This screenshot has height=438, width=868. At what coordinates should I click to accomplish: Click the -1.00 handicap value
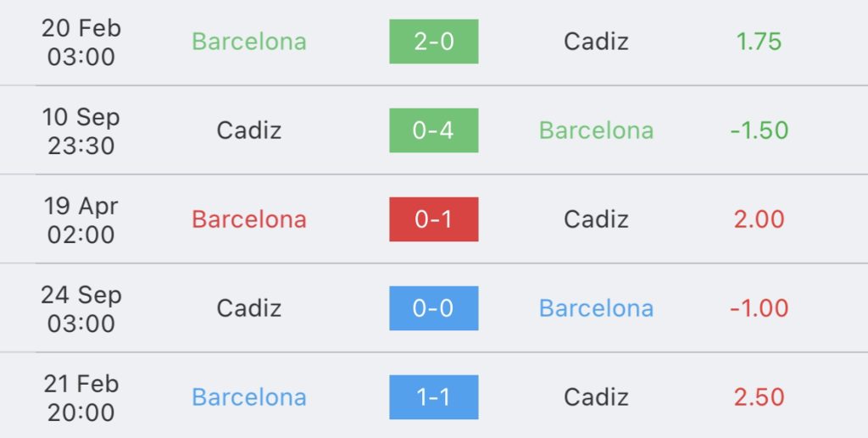click(x=759, y=308)
